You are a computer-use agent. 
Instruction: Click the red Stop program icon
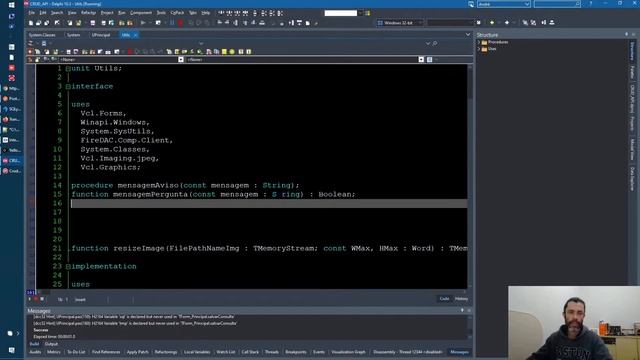click(x=180, y=23)
